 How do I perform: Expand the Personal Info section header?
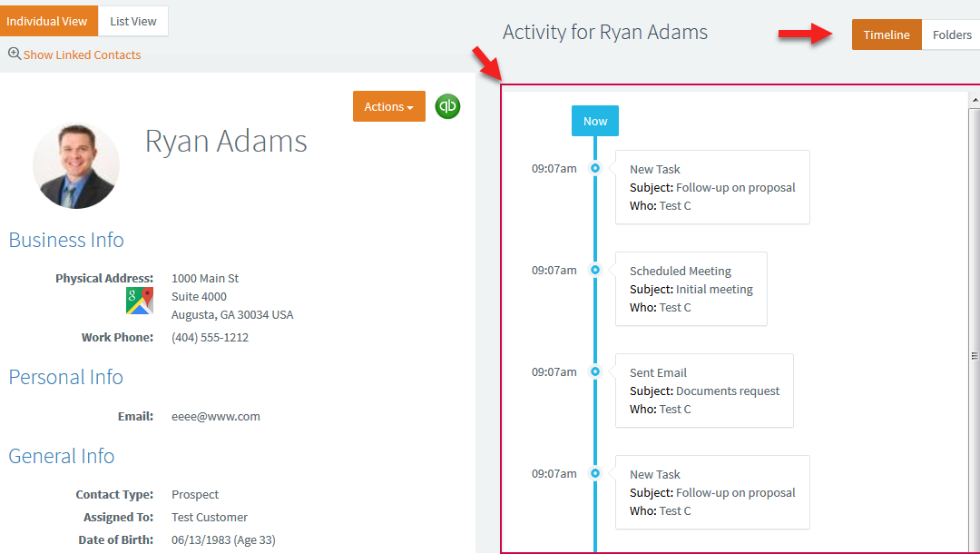pyautogui.click(x=65, y=377)
